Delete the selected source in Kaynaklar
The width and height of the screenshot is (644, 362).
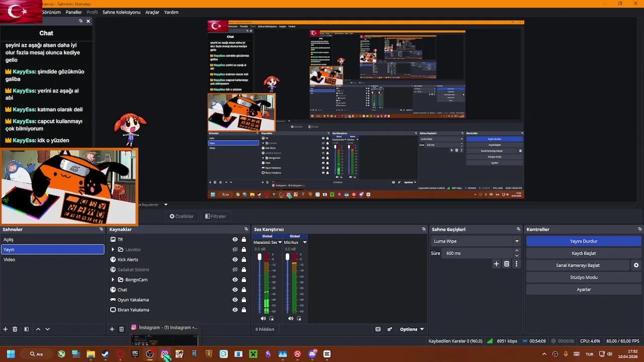coord(121,329)
